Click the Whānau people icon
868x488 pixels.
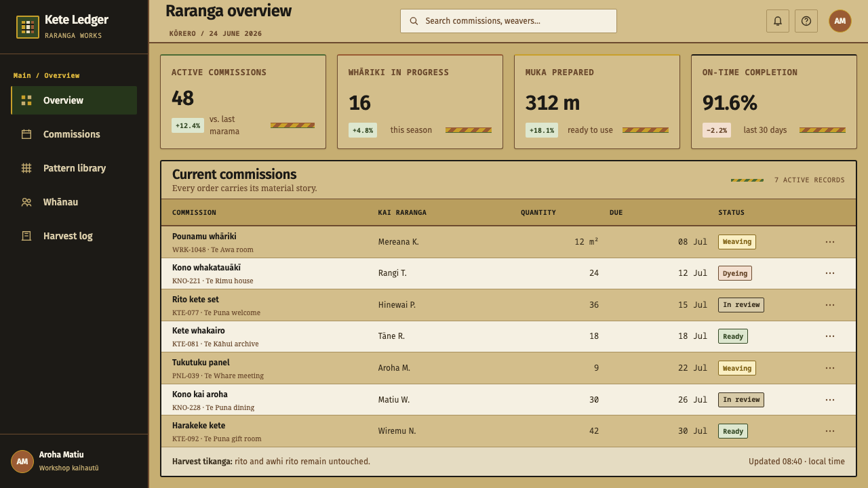[26, 202]
